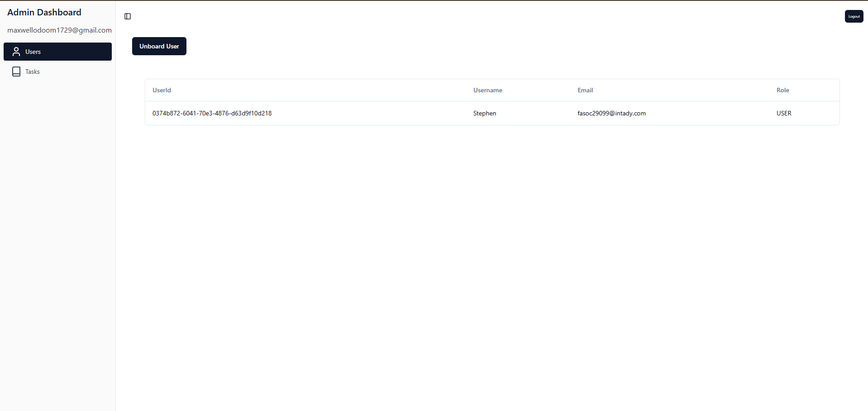Click the Username column header
The height and width of the screenshot is (411, 868).
[x=487, y=90]
